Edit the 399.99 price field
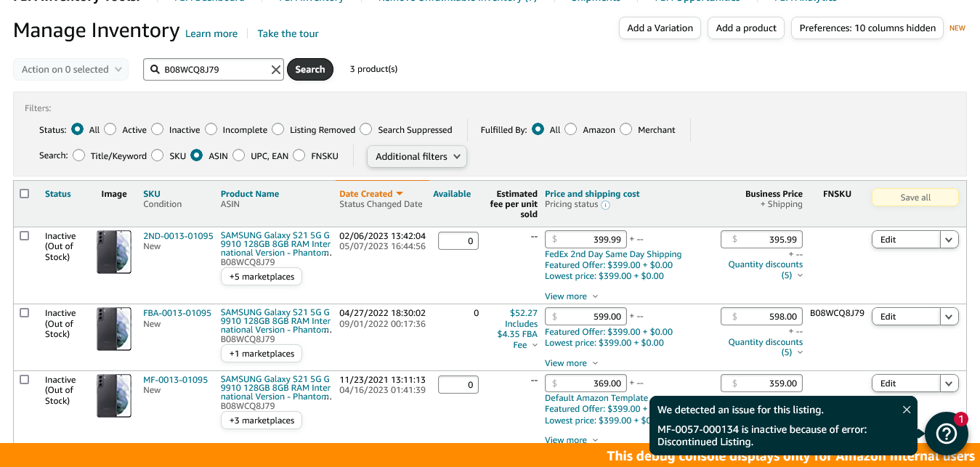The image size is (980, 467). coord(586,240)
